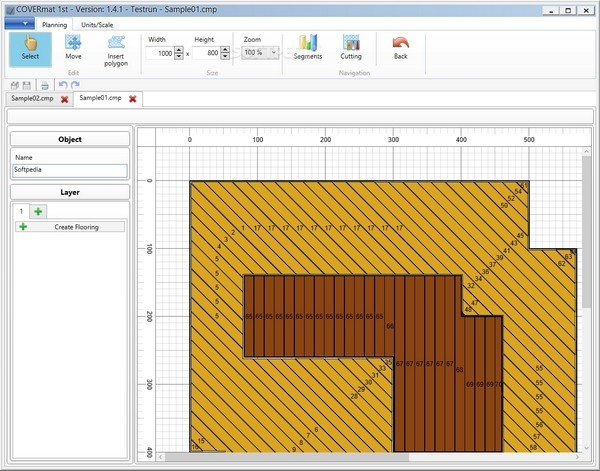
Task: Click the Width spinner arrows
Action: pyautogui.click(x=179, y=52)
